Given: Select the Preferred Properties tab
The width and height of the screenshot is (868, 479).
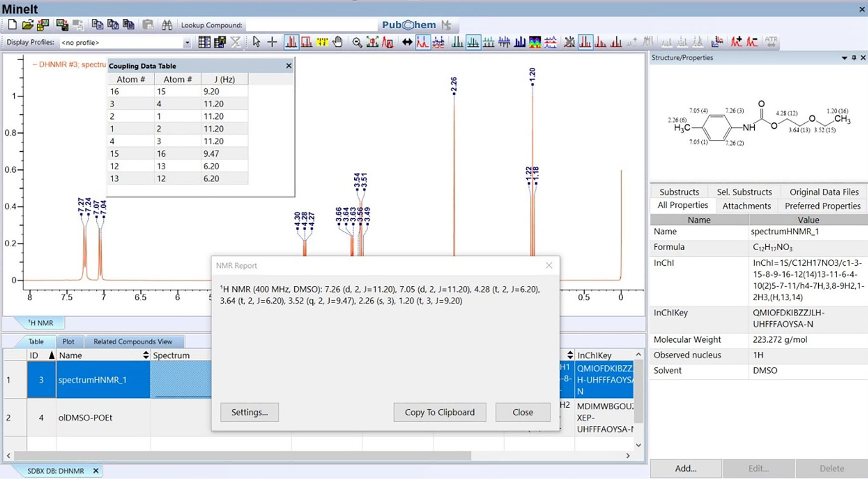Looking at the screenshot, I should tap(822, 206).
